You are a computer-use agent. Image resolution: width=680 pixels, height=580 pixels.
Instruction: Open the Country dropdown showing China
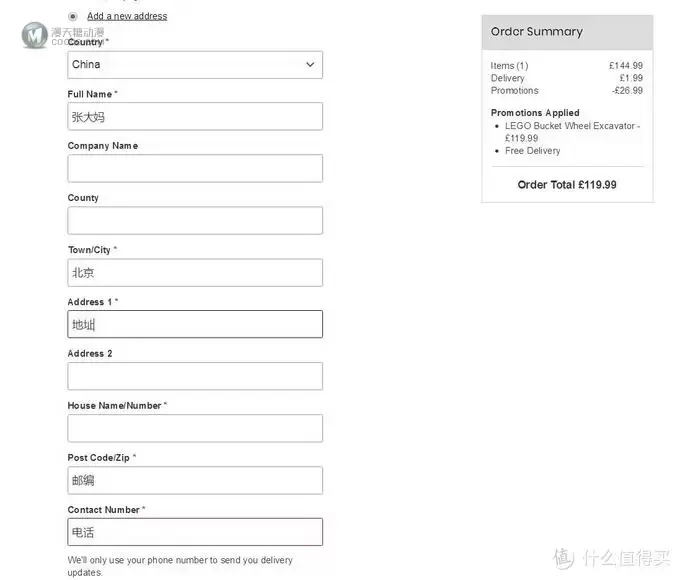(x=195, y=65)
